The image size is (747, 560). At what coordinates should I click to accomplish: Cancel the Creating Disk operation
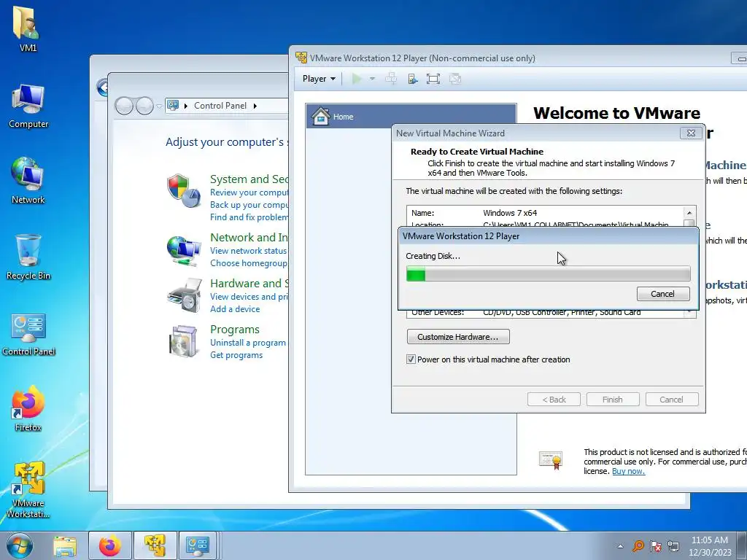(x=663, y=294)
